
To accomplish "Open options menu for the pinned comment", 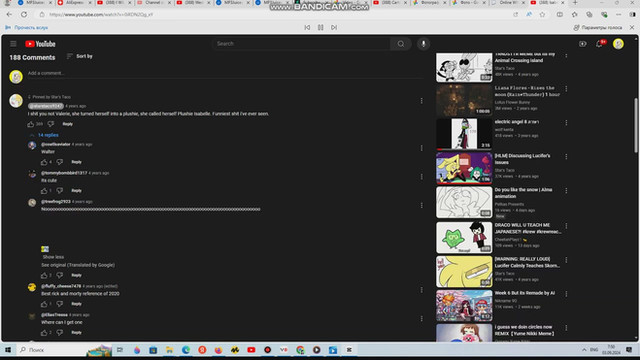I will pos(421,101).
